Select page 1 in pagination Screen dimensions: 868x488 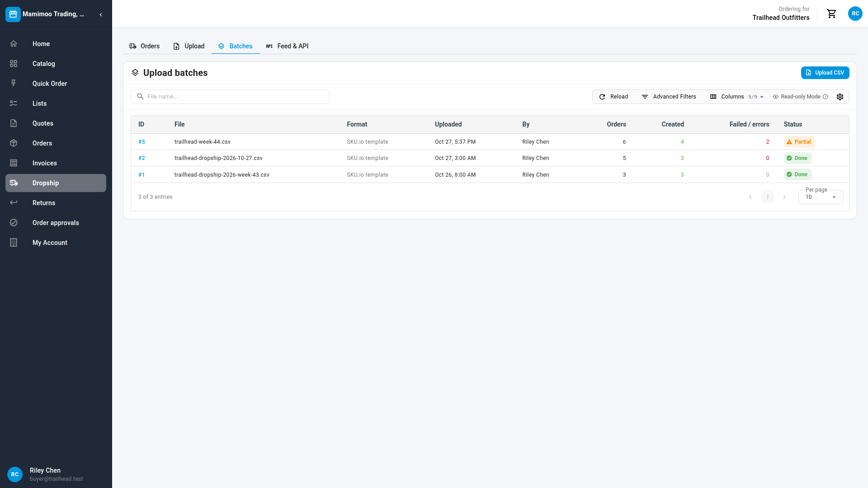(x=768, y=197)
